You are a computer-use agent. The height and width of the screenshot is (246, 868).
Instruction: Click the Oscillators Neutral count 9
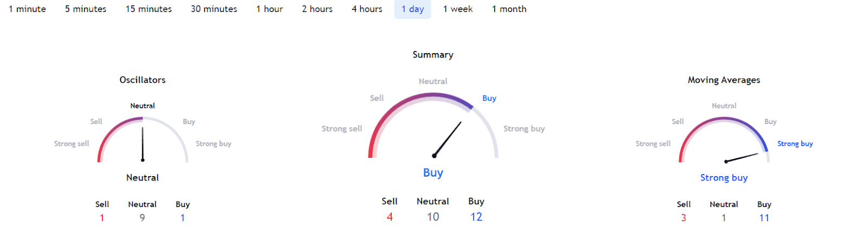[x=142, y=218]
